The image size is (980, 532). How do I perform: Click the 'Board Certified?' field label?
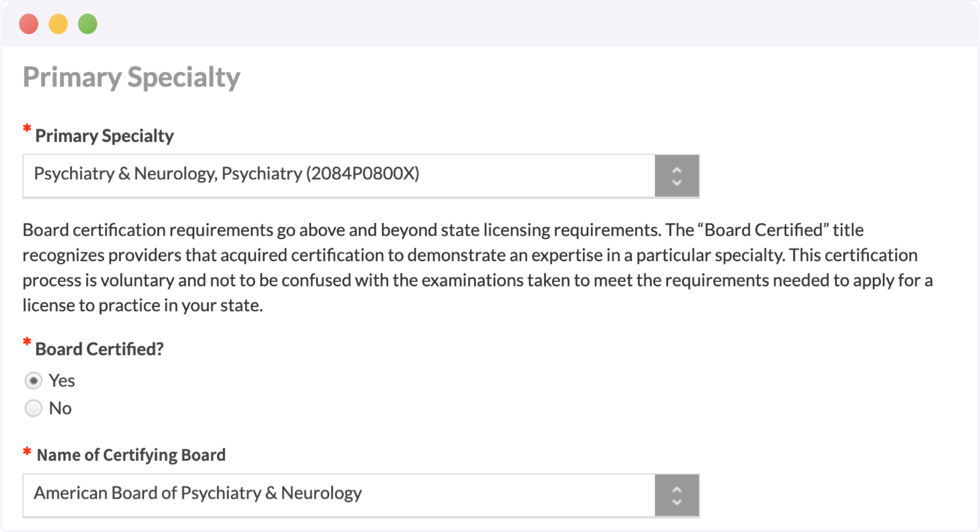pos(100,349)
